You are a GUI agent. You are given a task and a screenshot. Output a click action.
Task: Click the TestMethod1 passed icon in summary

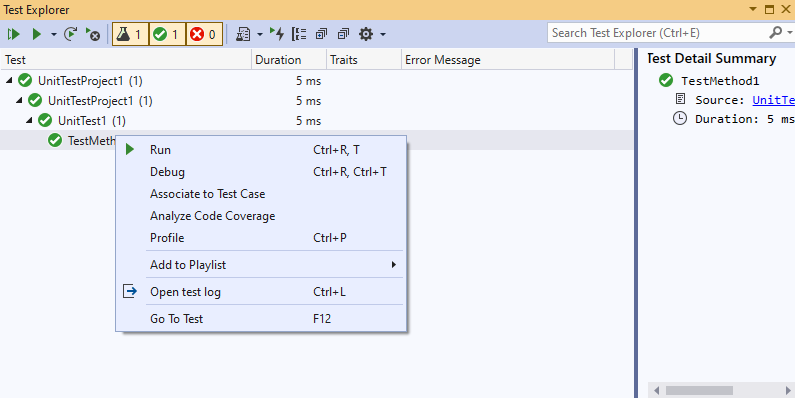[666, 80]
